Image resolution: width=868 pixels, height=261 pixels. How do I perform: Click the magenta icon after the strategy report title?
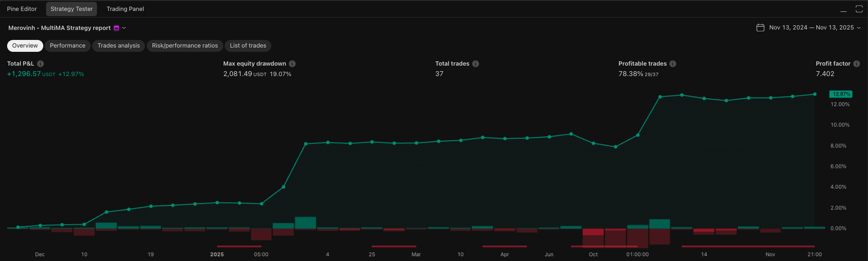pyautogui.click(x=116, y=28)
